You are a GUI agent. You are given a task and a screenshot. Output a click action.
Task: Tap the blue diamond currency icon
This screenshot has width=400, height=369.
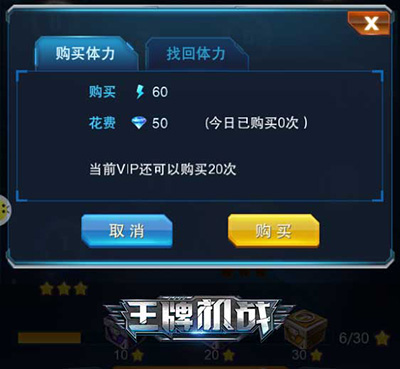tap(139, 123)
